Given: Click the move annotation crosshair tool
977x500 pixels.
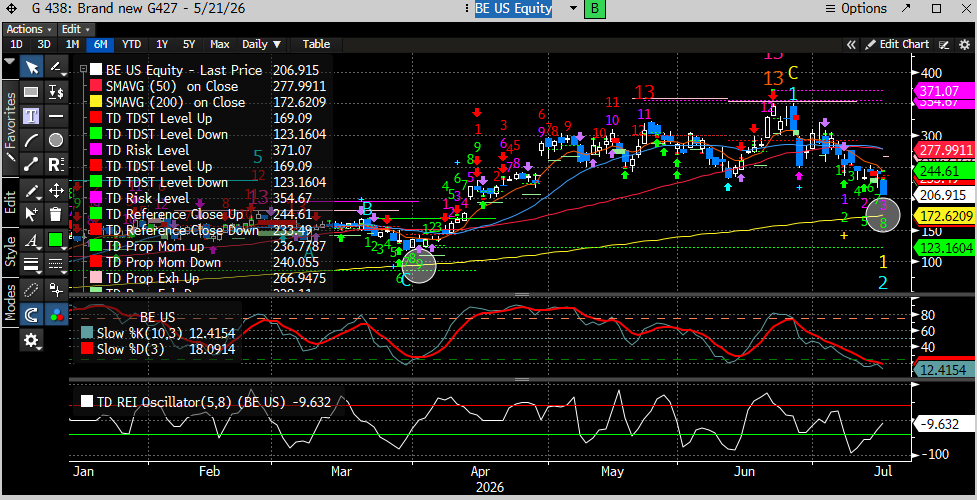Looking at the screenshot, I should pos(56,190).
